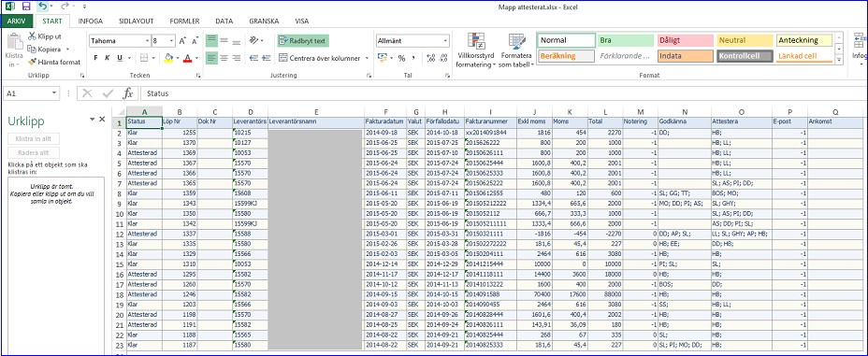Open the Name Box A1 dropdown arrow

click(x=54, y=93)
